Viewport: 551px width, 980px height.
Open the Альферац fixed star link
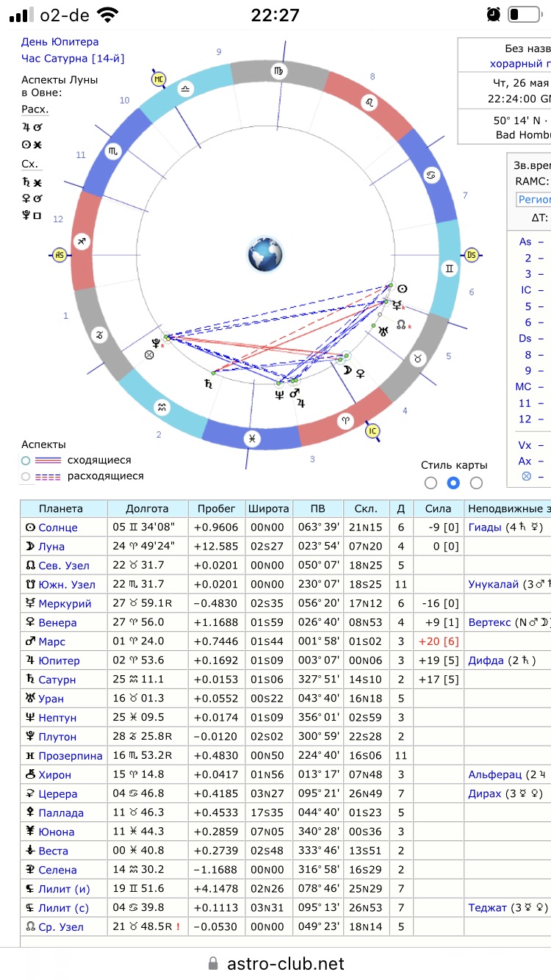tap(495, 775)
